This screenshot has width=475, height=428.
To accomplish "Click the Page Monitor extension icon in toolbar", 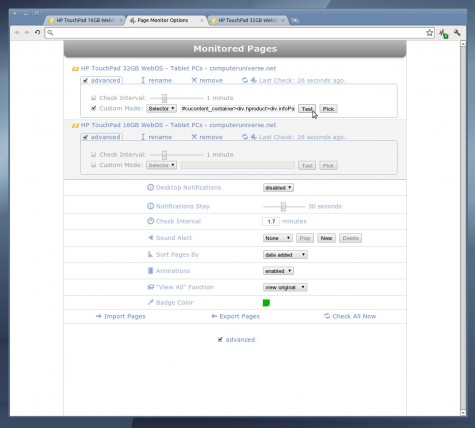I will tap(443, 33).
